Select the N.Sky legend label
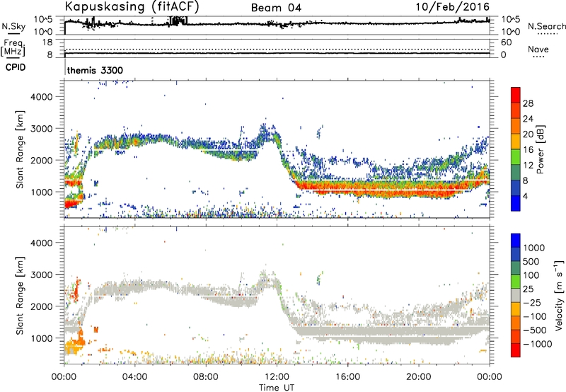Image resolution: width=566 pixels, height=392 pixels. tap(13, 27)
